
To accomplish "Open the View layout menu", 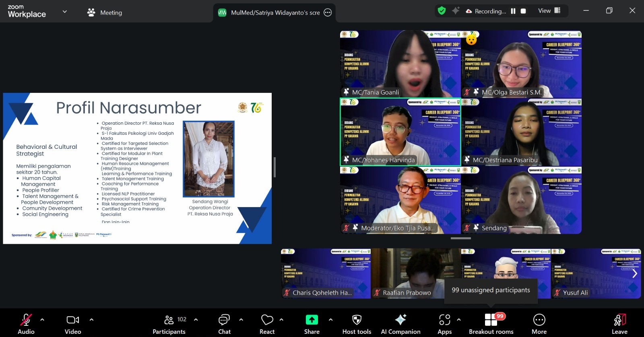I will click(549, 11).
